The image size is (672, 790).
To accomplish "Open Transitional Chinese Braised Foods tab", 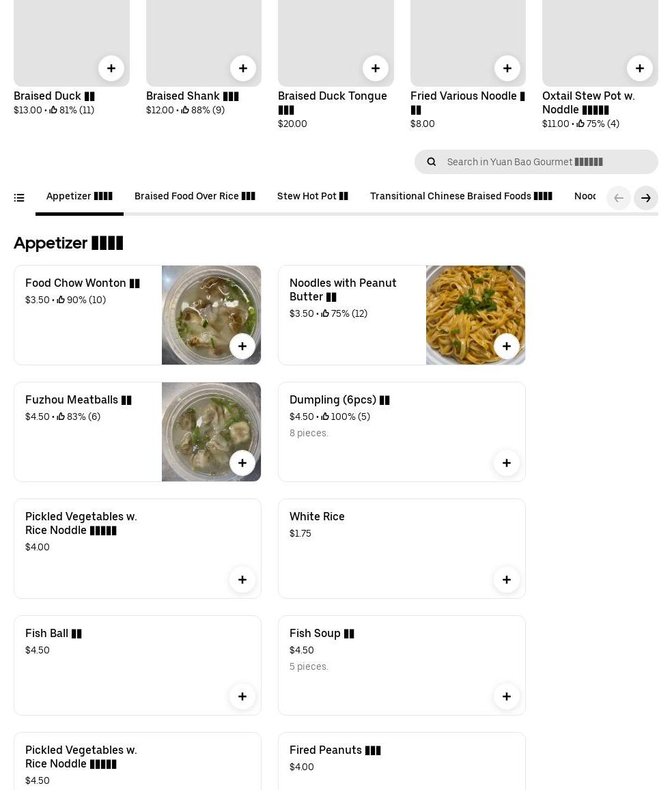I will pyautogui.click(x=461, y=197).
